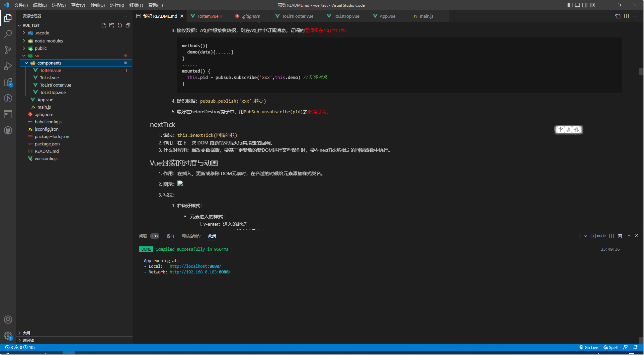Screen dimensions: 644x355
Task: Open explorer views and more actions menu
Action: (125, 16)
